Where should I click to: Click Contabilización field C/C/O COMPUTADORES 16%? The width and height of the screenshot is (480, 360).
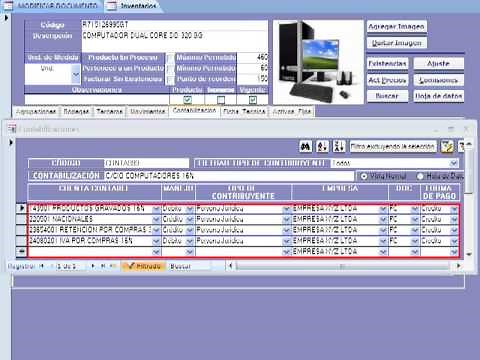tap(229, 176)
